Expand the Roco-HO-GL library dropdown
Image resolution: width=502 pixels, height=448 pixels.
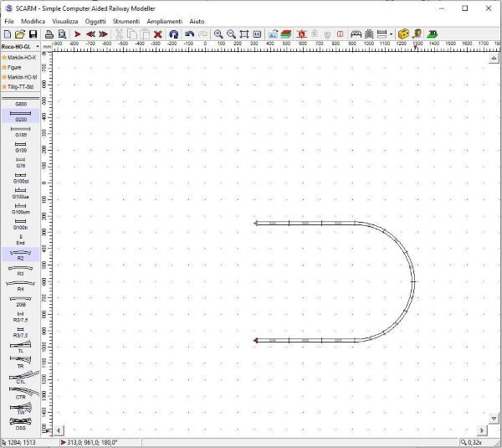[47, 47]
